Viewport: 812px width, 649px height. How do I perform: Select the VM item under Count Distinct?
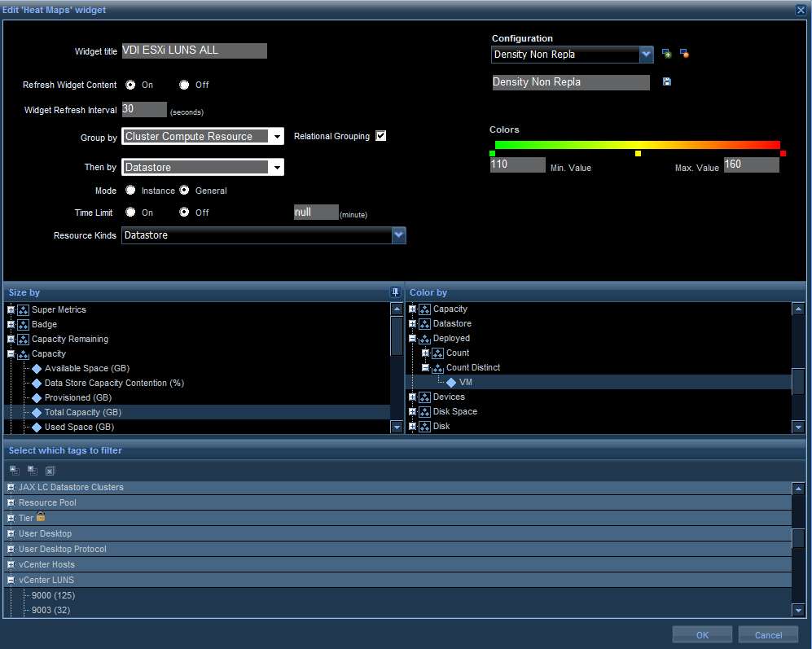point(465,382)
